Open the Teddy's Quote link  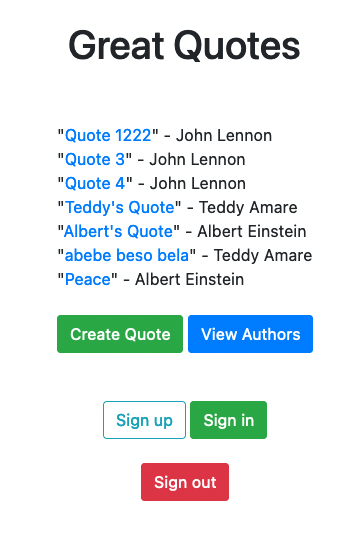[120, 208]
